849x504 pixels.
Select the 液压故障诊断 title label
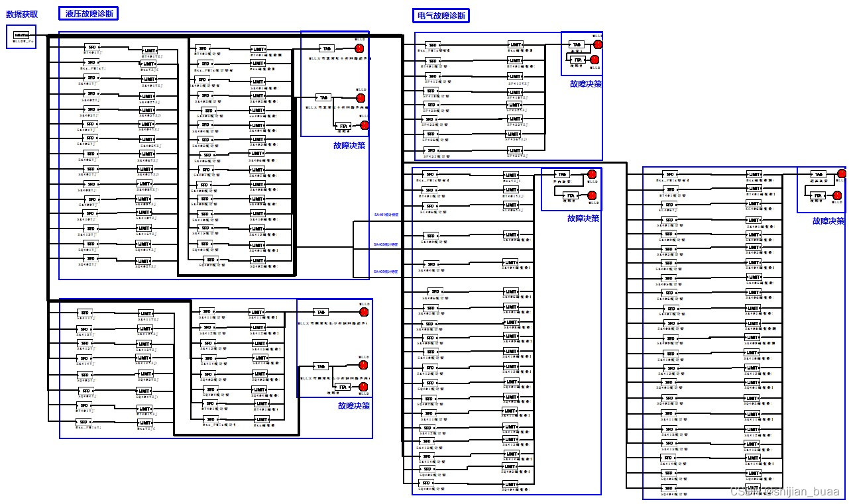[89, 13]
